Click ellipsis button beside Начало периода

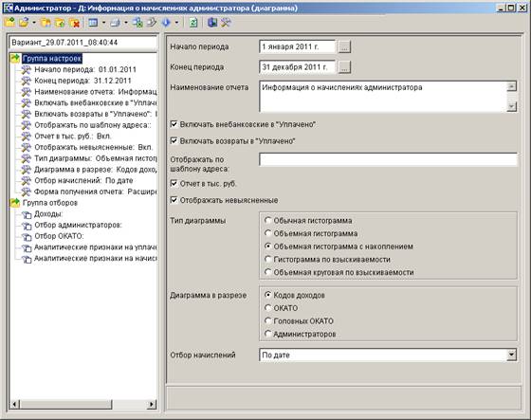344,46
